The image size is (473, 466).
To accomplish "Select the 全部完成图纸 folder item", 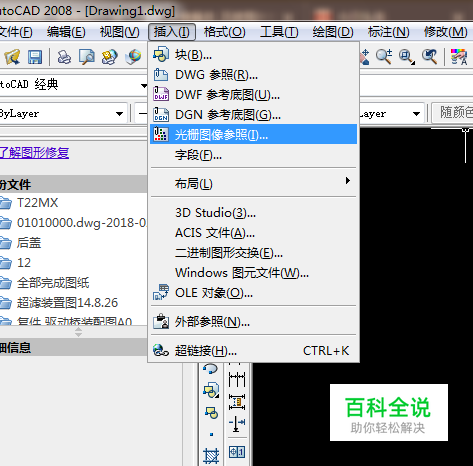I will 53,283.
